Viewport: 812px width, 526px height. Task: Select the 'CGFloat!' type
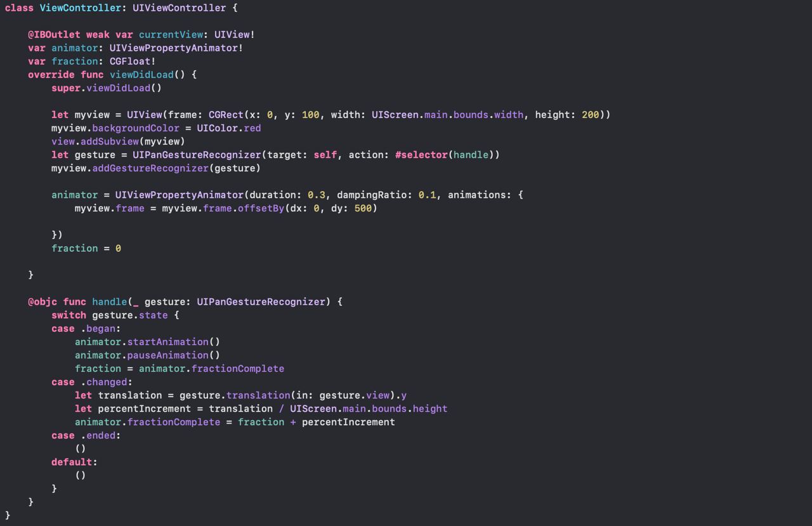(133, 62)
